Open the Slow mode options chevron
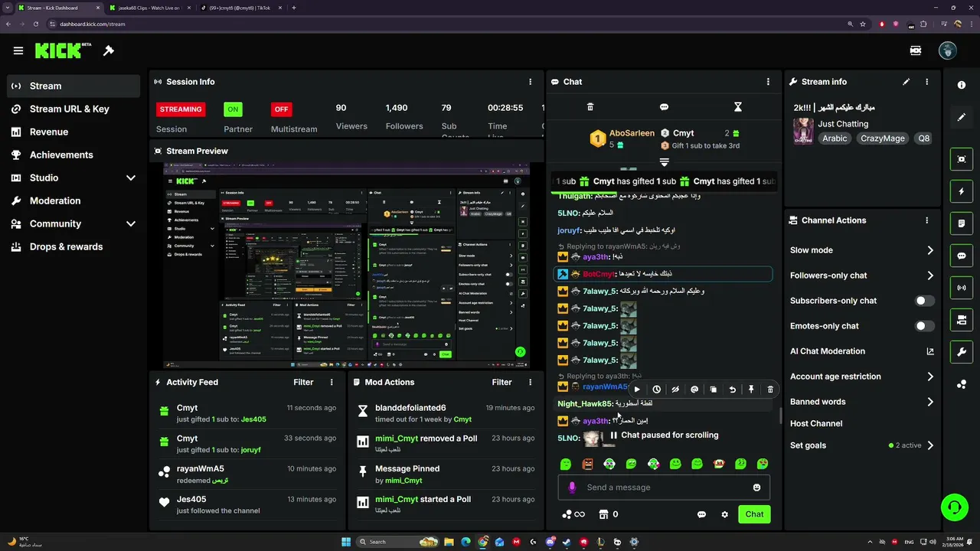The width and height of the screenshot is (980, 551). pyautogui.click(x=930, y=250)
